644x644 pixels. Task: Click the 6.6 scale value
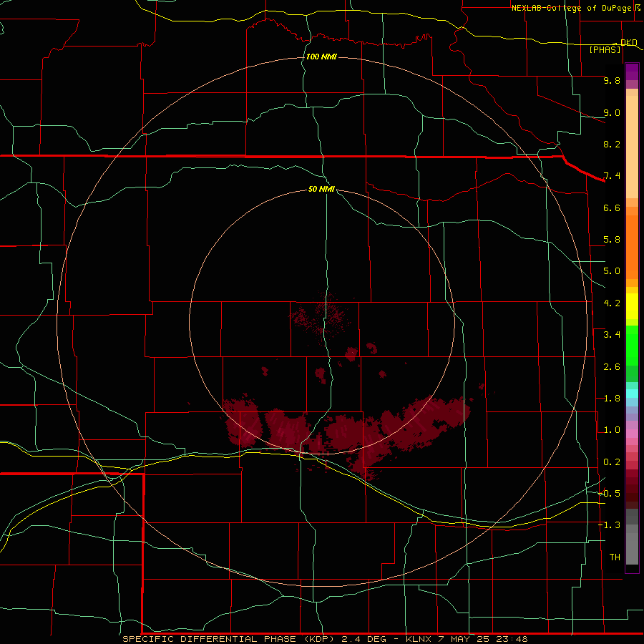click(612, 208)
